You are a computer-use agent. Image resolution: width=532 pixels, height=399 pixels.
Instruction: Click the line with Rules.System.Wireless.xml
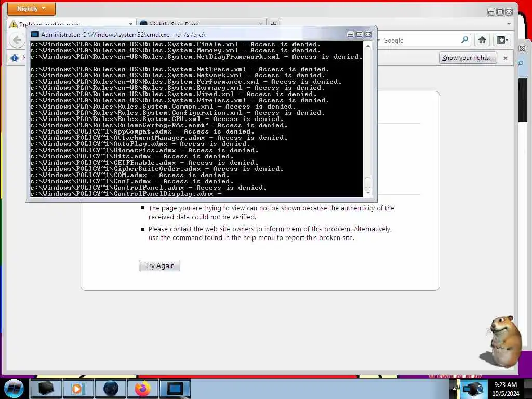179,100
